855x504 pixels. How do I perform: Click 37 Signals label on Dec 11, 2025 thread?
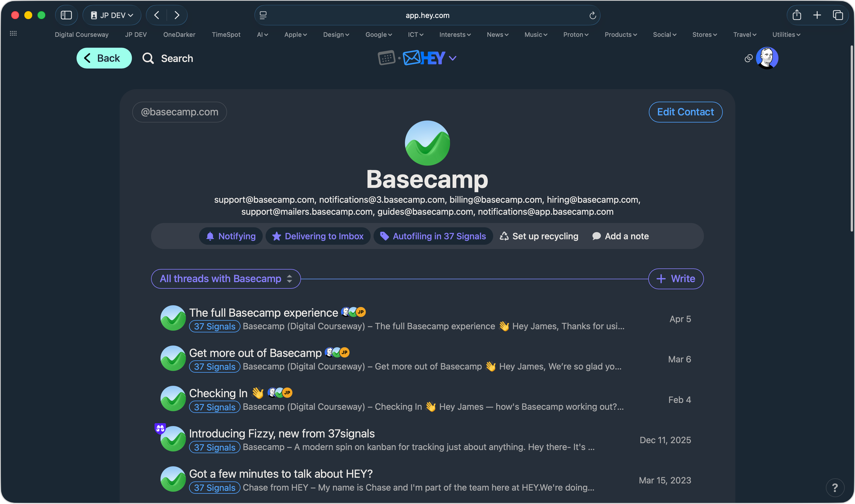pyautogui.click(x=215, y=447)
